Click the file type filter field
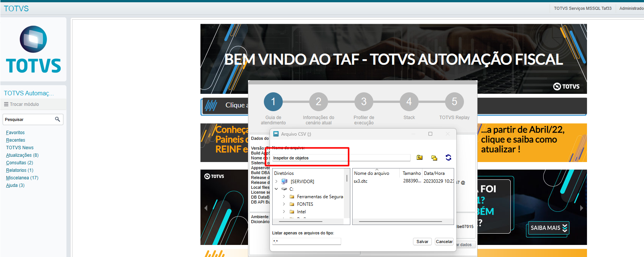644x257 pixels. (307, 241)
